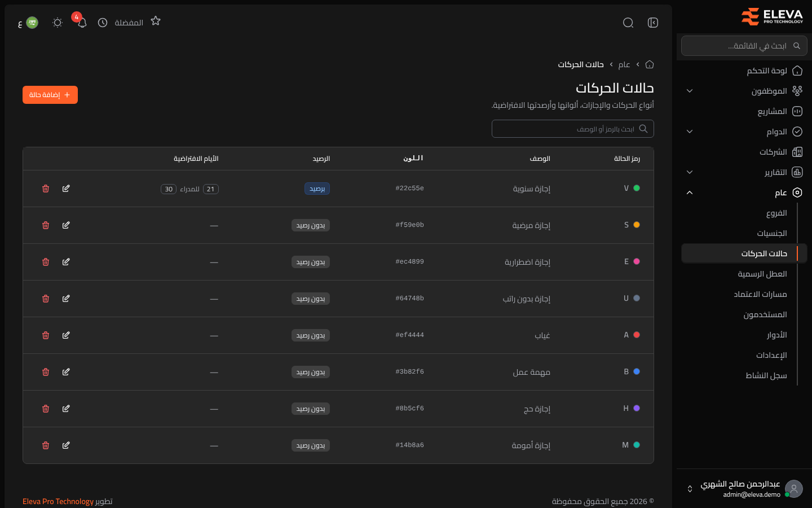Go to home via breadcrumb icon

pyautogui.click(x=650, y=64)
